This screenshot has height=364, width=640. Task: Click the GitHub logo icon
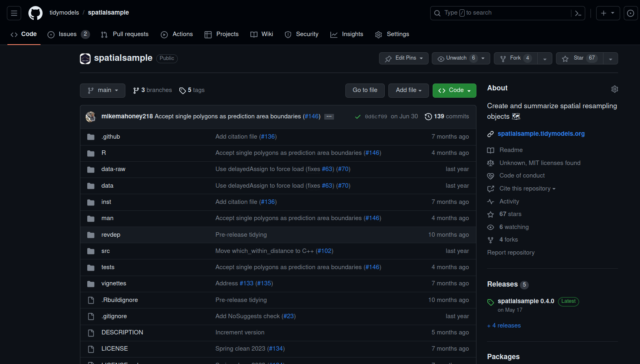[35, 13]
